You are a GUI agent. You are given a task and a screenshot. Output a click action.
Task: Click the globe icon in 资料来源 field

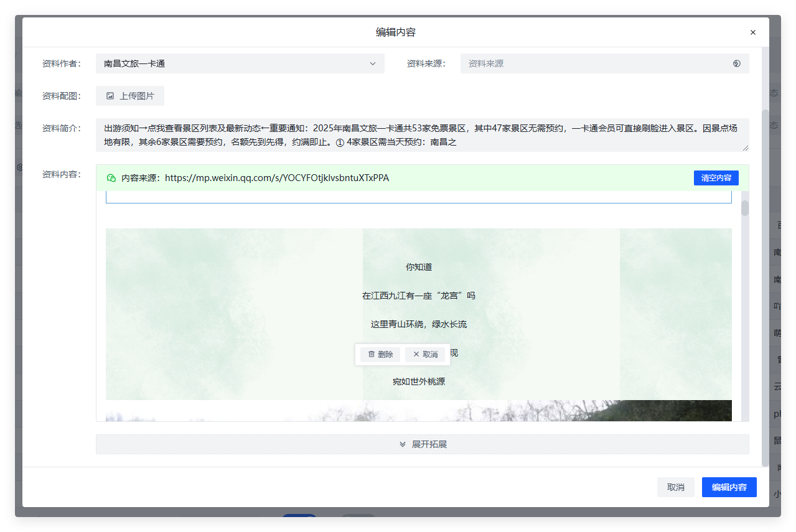(x=736, y=63)
